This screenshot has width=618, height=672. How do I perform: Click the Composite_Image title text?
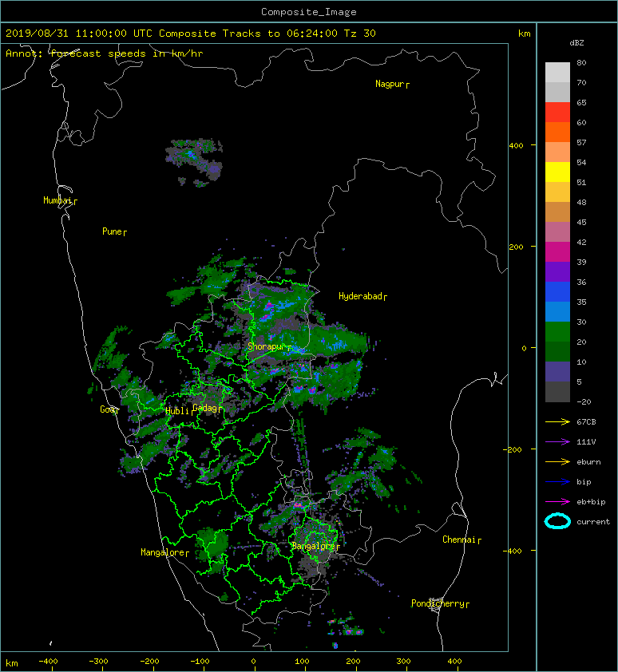pyautogui.click(x=309, y=12)
